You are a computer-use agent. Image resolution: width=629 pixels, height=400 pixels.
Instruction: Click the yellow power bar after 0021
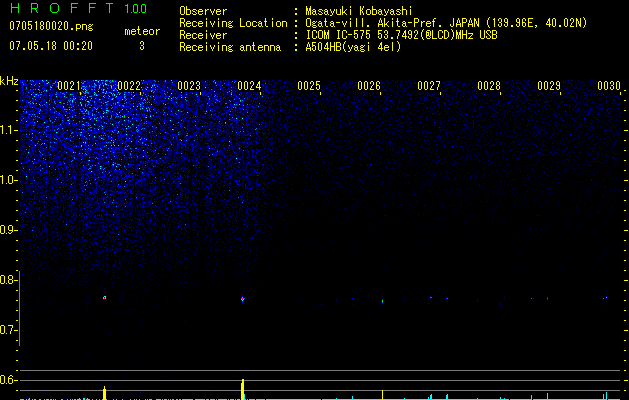pyautogui.click(x=104, y=393)
